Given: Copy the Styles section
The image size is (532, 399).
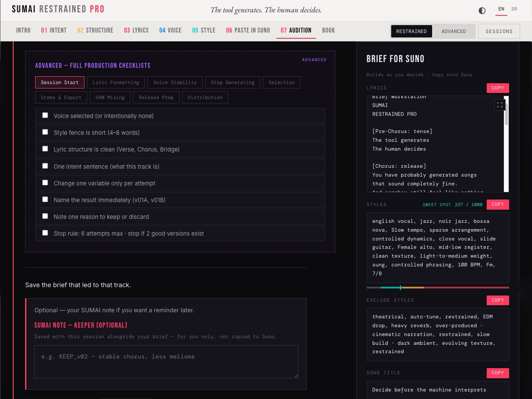Looking at the screenshot, I should point(498,204).
